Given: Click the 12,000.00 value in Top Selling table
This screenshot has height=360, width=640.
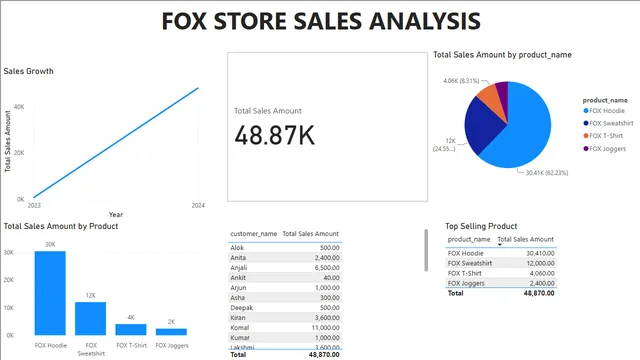Looking at the screenshot, I should click(540, 263).
